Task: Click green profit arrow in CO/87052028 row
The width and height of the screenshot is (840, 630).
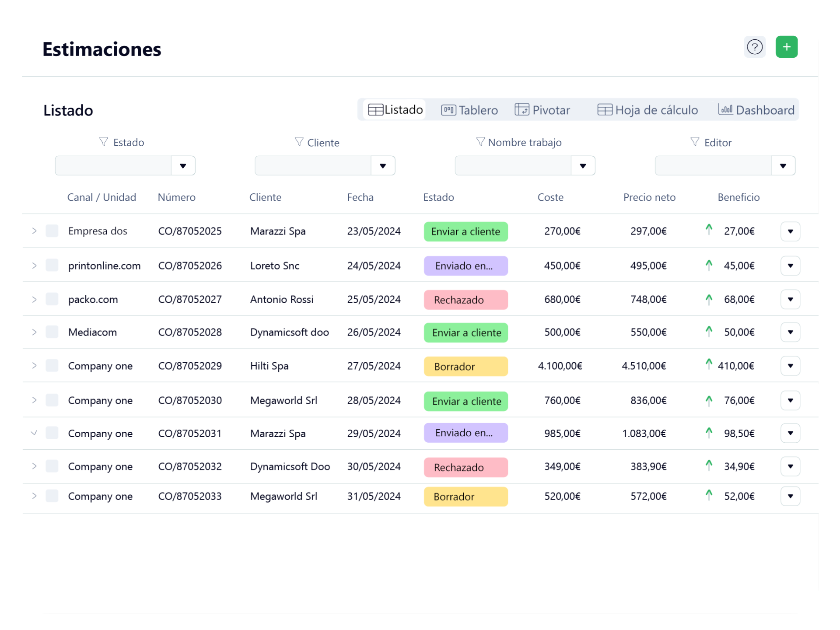Action: pyautogui.click(x=709, y=331)
